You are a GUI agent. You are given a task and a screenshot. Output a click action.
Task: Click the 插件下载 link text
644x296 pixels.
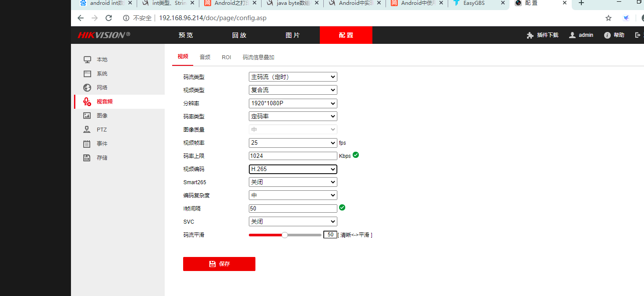click(x=548, y=35)
